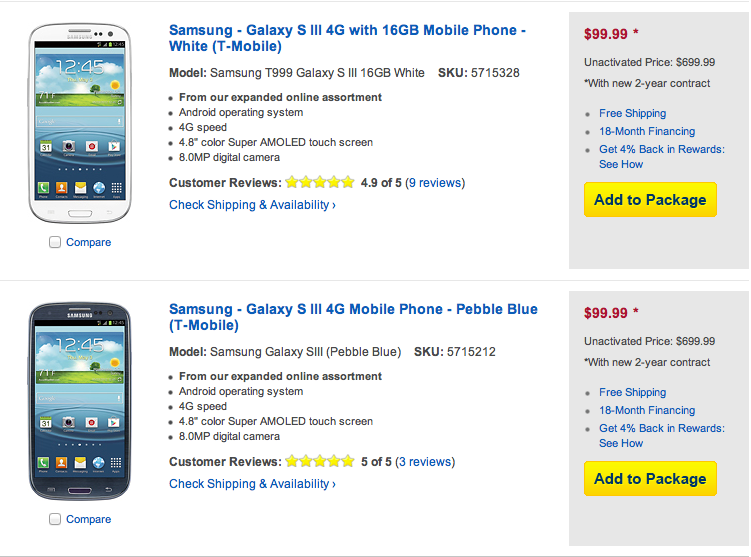Tick Compare checkbox under the Pebble Blue phone
This screenshot has height=557, width=751.
tap(55, 519)
